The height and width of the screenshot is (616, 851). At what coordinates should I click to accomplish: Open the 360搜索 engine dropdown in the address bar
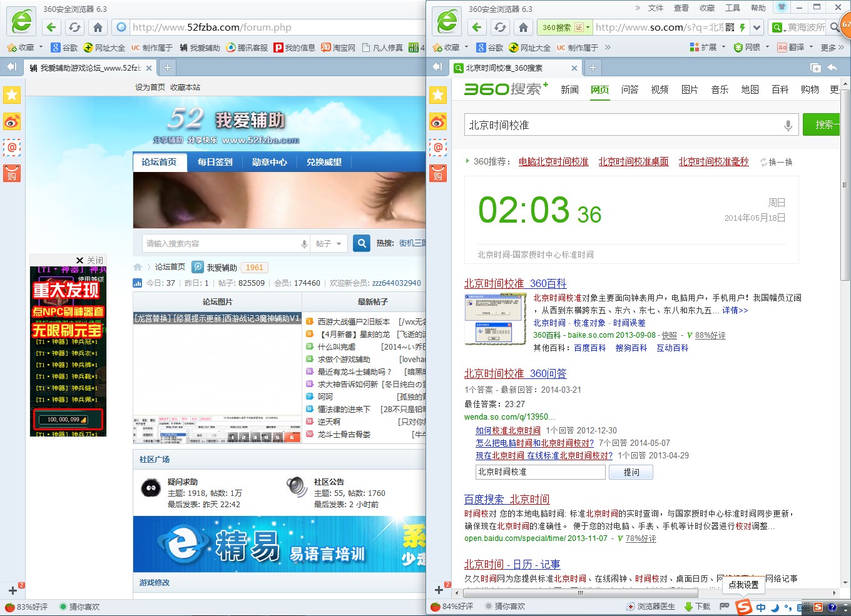pos(588,28)
